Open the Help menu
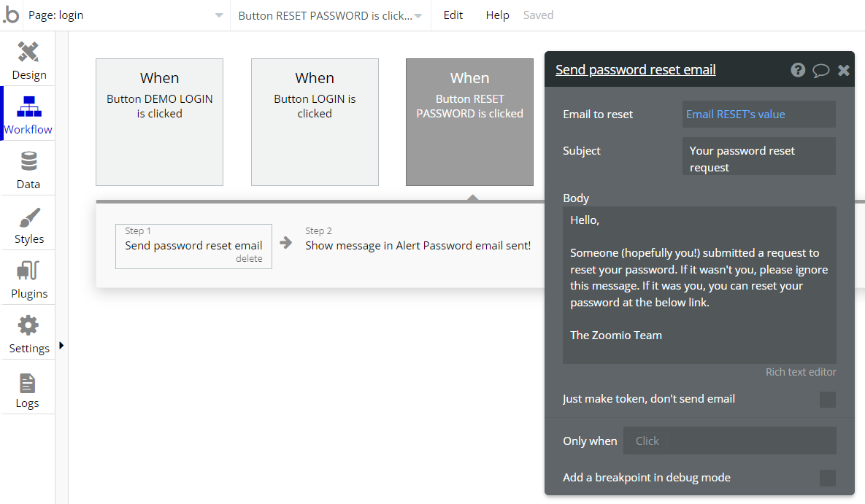 [497, 15]
